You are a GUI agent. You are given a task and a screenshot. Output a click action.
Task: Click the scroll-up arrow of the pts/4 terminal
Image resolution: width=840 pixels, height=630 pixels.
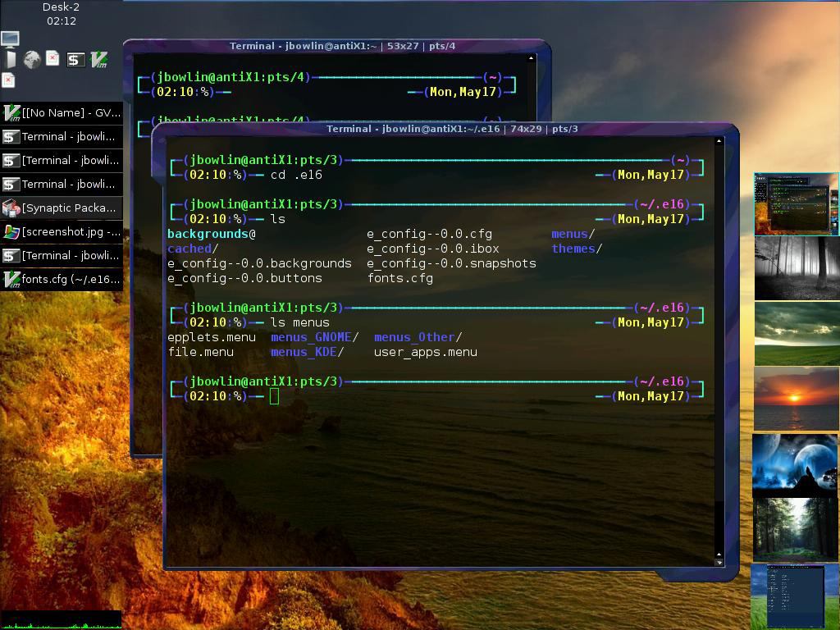[532, 58]
